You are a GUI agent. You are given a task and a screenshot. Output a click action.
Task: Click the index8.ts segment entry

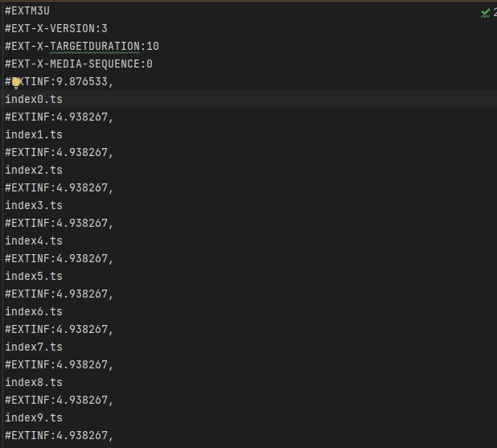34,383
